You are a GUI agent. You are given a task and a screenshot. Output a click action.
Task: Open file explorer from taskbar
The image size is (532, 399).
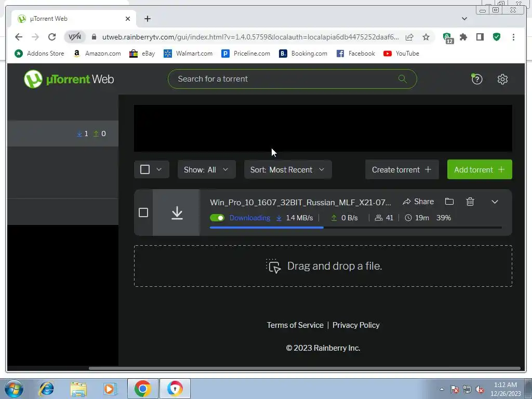(78, 389)
